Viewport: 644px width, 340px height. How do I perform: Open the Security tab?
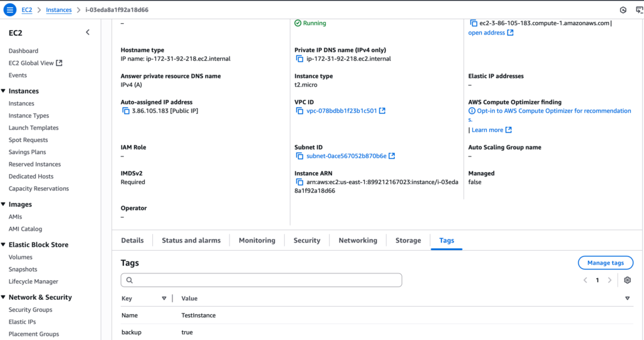pyautogui.click(x=306, y=241)
